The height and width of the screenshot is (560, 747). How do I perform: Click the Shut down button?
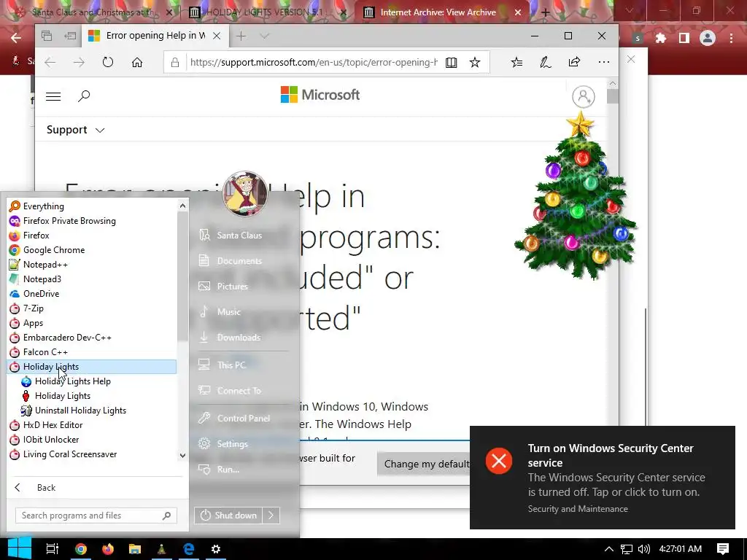click(228, 516)
